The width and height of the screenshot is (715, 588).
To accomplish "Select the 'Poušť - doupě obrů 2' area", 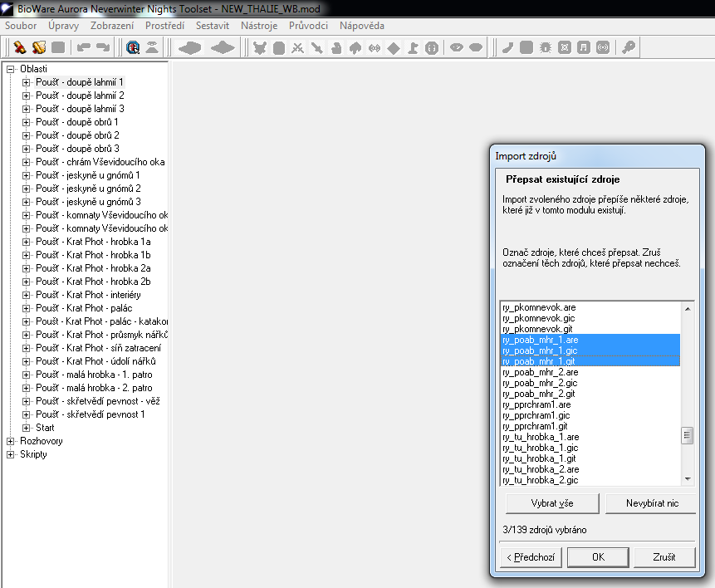I will click(x=77, y=135).
